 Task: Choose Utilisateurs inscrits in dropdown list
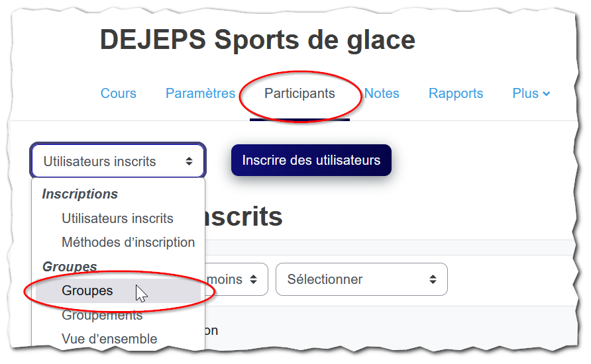(117, 218)
